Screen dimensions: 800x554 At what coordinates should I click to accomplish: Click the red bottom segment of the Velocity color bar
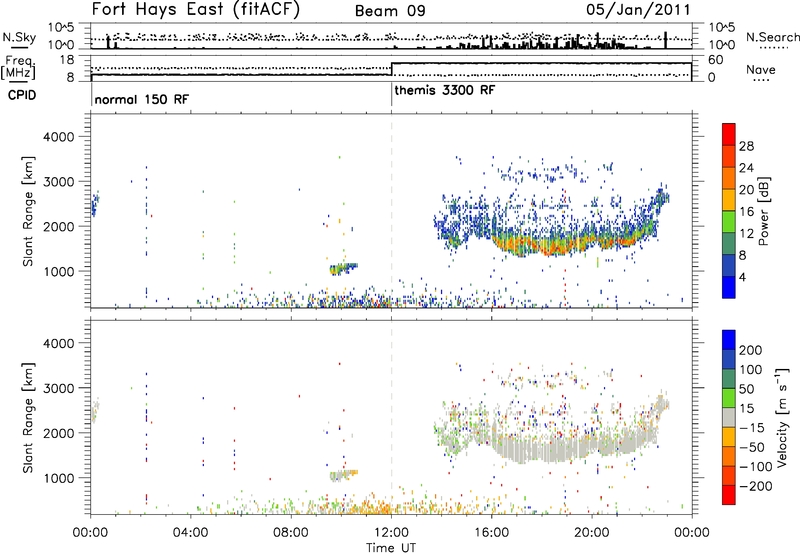729,495
